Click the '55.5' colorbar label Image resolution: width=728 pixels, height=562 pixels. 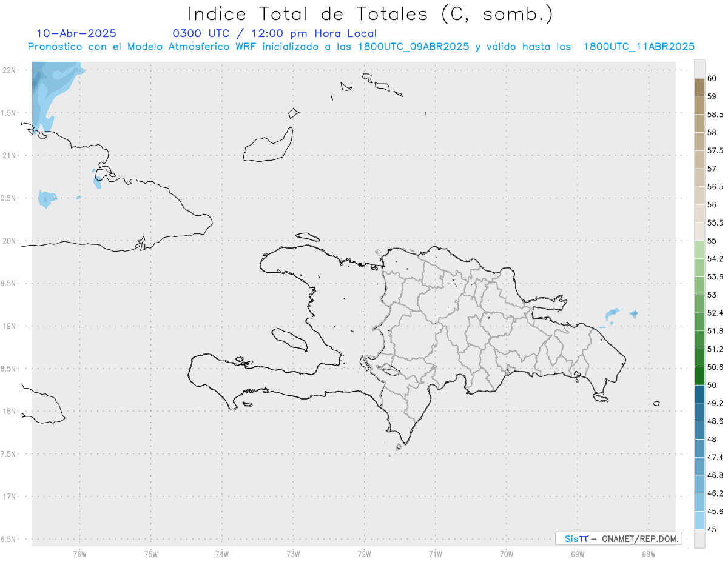(x=715, y=223)
